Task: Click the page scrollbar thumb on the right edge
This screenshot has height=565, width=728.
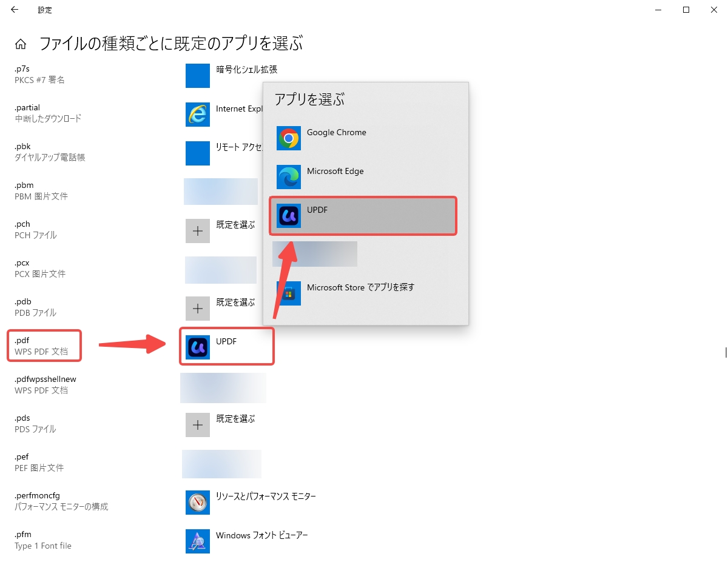Action: [726, 353]
